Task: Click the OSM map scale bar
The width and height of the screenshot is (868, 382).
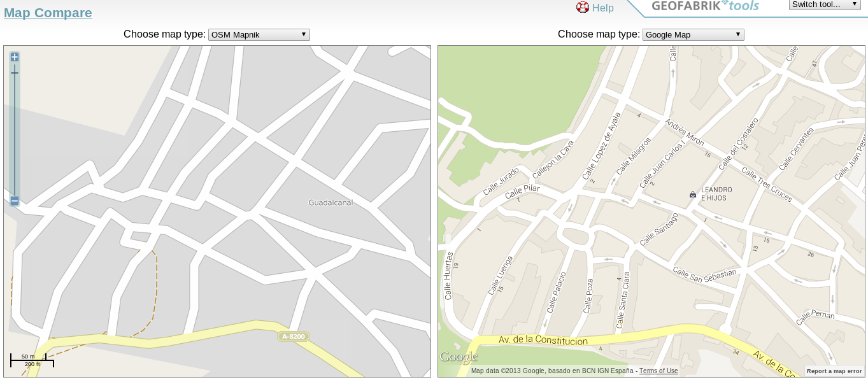Action: point(32,360)
